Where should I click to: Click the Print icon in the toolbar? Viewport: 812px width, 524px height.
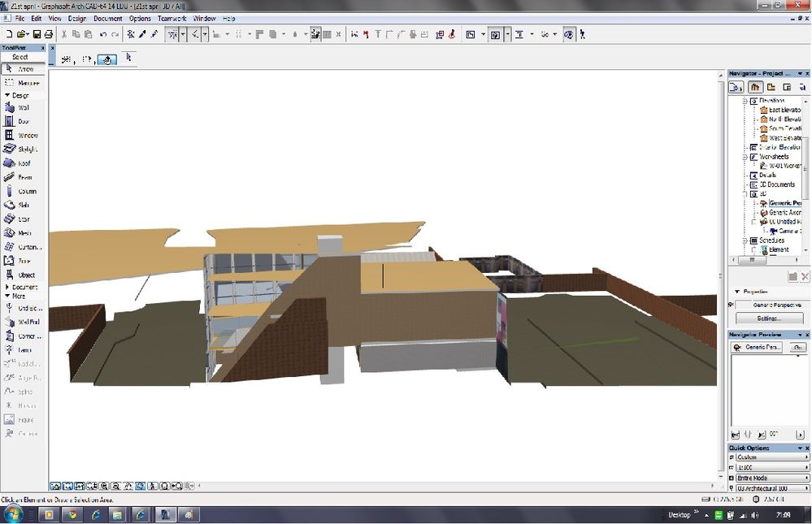pyautogui.click(x=49, y=34)
